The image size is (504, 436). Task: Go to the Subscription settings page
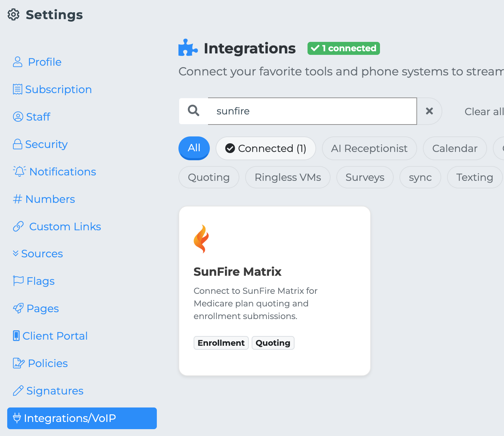pyautogui.click(x=58, y=89)
